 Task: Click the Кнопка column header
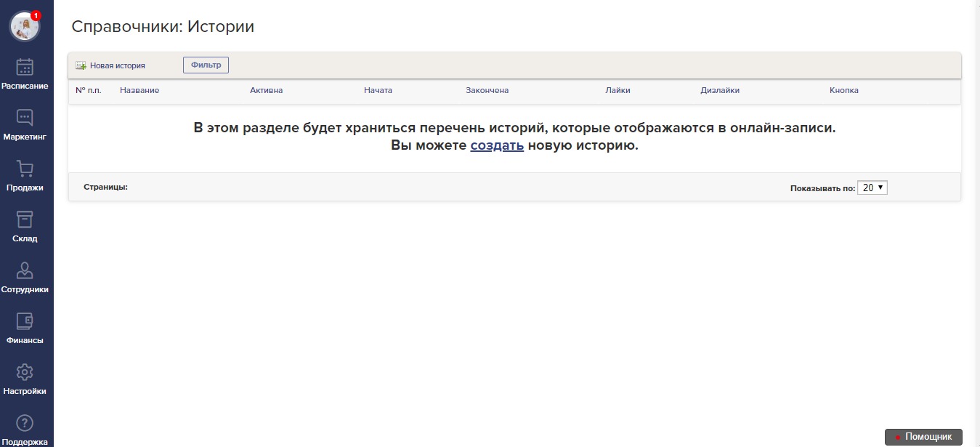844,90
